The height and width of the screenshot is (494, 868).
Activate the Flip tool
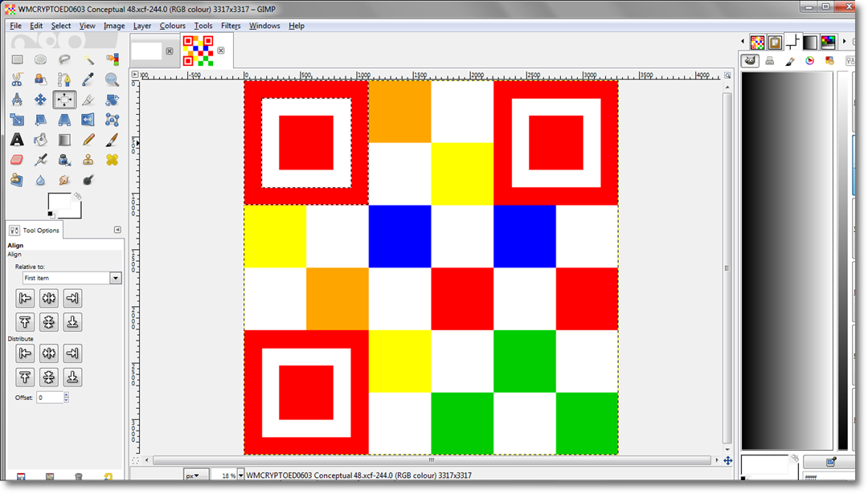[x=88, y=120]
